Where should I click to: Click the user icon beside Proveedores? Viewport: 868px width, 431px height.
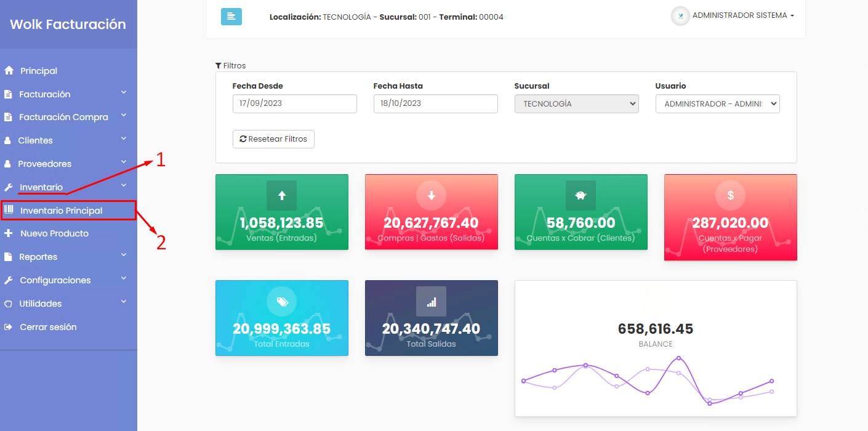click(7, 164)
